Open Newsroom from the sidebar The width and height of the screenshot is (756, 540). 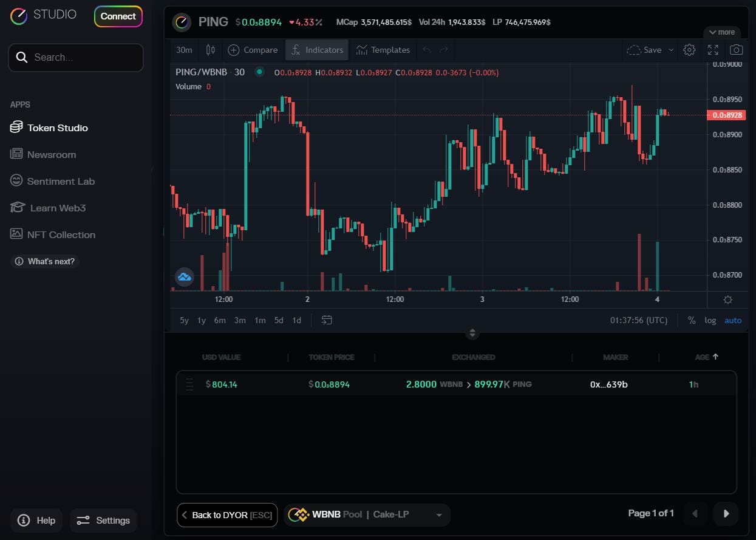coord(51,154)
